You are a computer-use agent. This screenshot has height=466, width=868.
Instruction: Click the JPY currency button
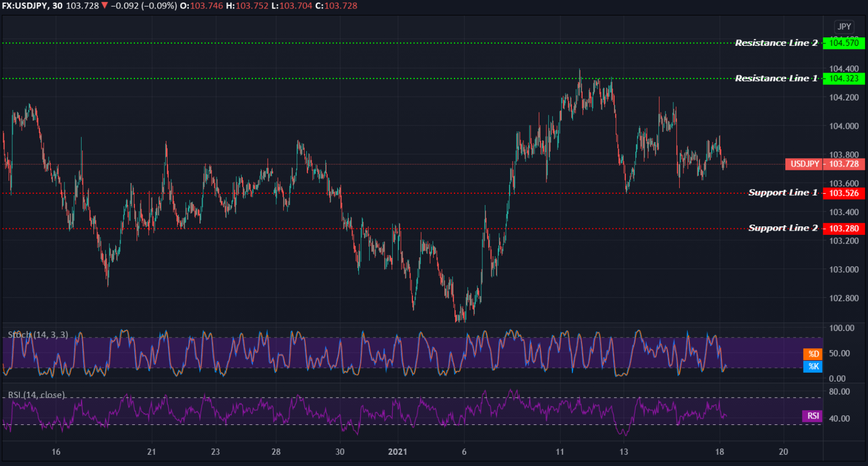click(x=844, y=27)
